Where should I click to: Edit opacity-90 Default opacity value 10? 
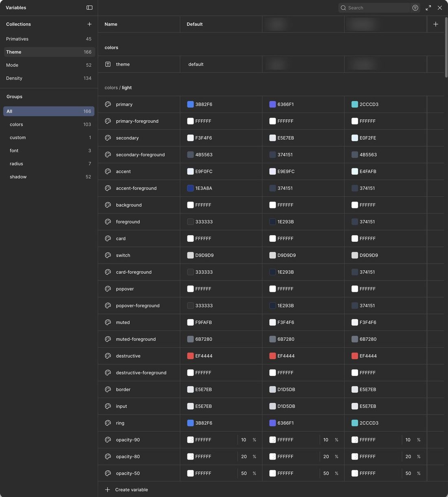click(244, 440)
